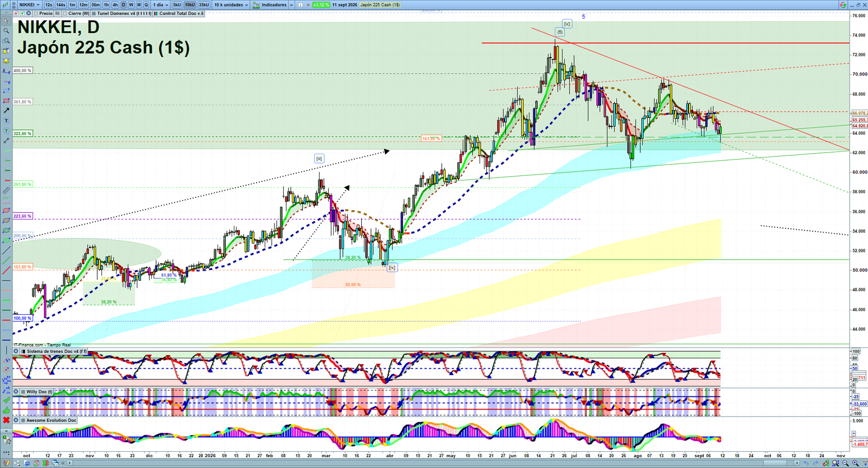Click the 1m timeframe button
The width and height of the screenshot is (868, 468).
(72, 5)
